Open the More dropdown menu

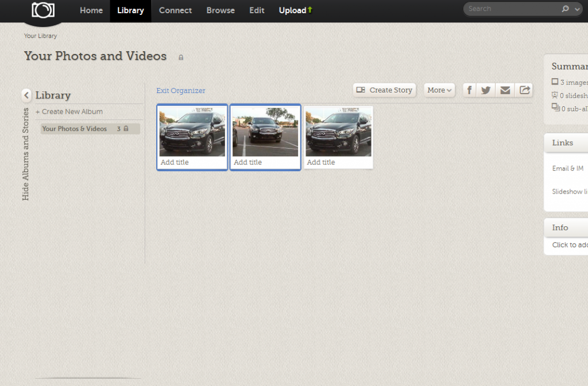point(439,90)
